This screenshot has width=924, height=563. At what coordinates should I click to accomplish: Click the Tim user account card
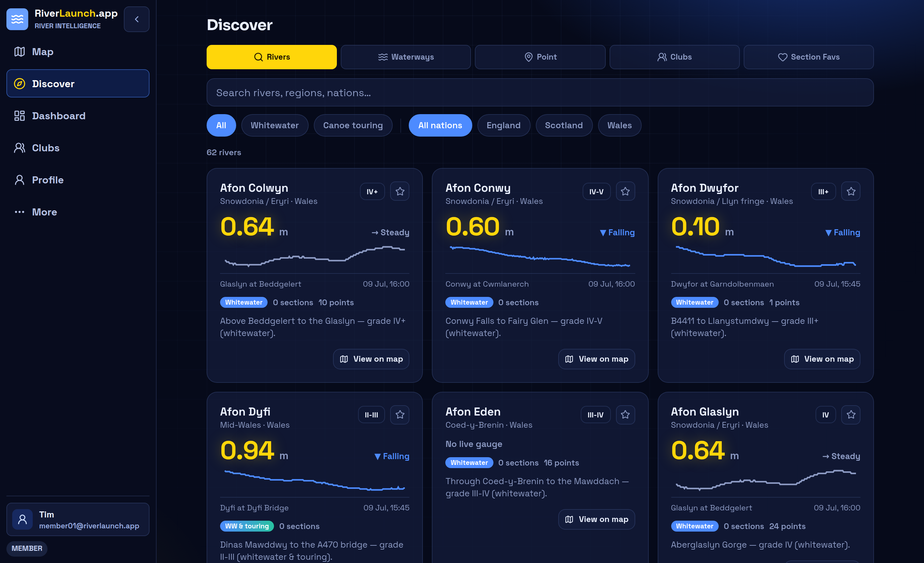pyautogui.click(x=78, y=519)
